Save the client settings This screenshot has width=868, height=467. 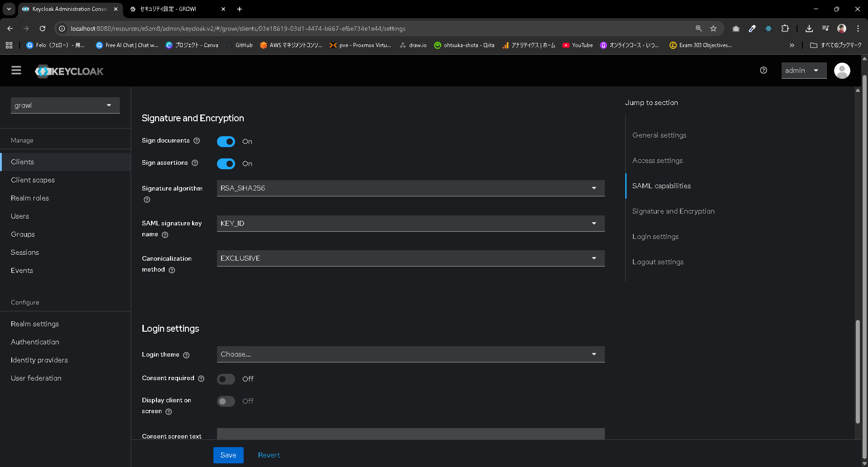coord(228,455)
